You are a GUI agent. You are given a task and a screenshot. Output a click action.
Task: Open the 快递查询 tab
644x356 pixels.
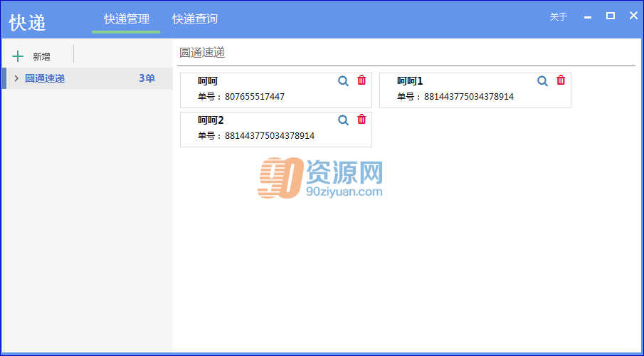pyautogui.click(x=195, y=19)
